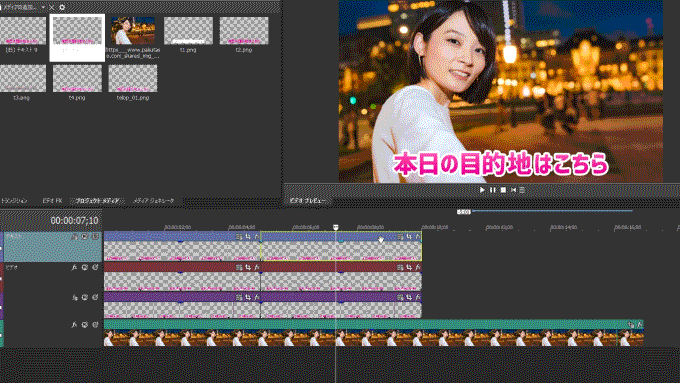
Task: Switch to the トランジション tab
Action: (14, 201)
